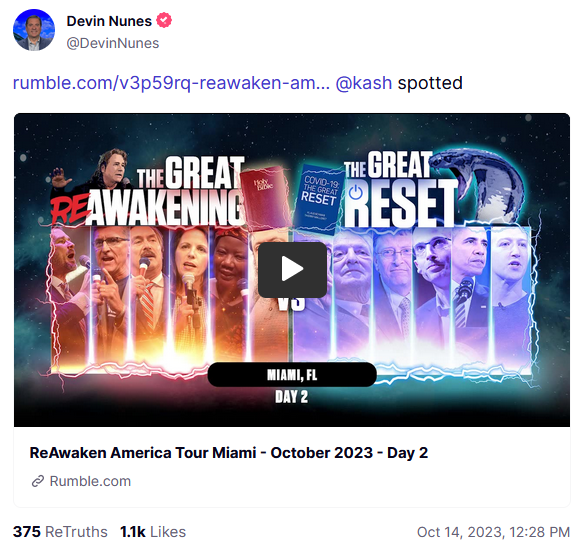View the 375 ReTruths list

(x=60, y=532)
